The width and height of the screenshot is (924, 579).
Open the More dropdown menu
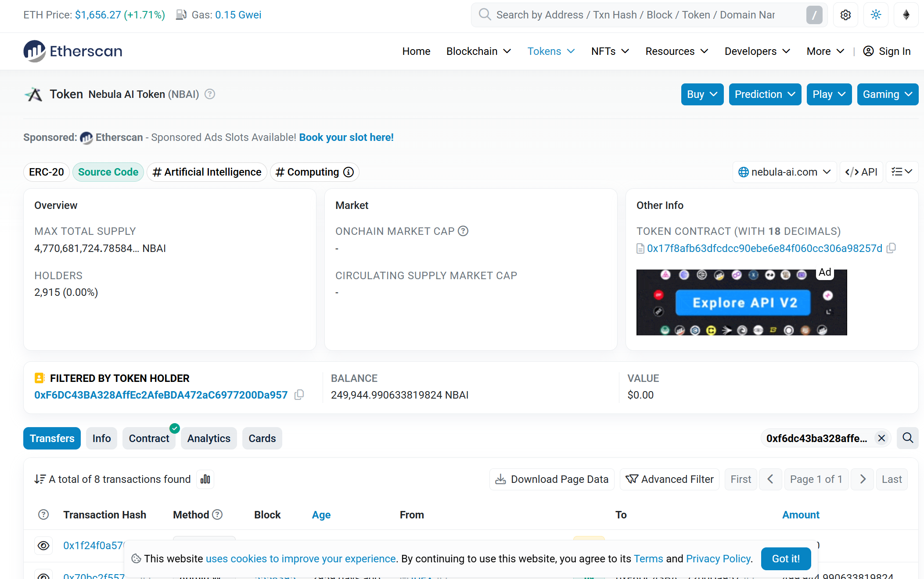pos(825,51)
